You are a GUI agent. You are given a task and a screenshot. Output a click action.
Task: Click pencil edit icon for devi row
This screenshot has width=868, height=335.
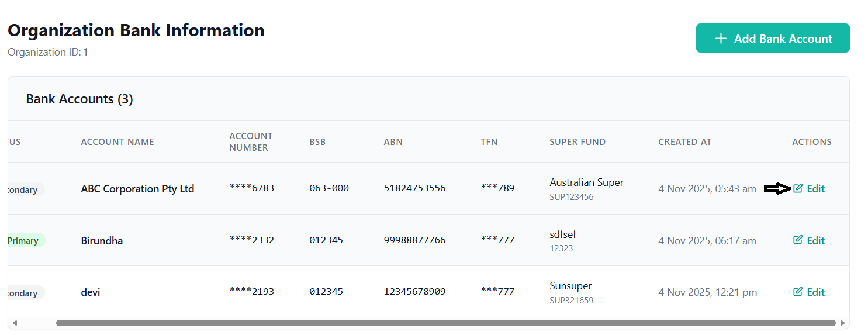pos(798,292)
